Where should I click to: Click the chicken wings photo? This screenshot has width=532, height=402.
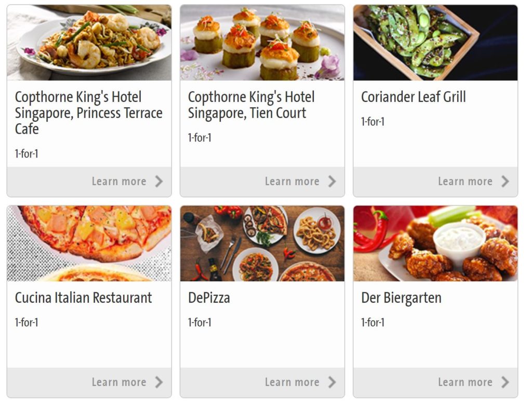(435, 243)
